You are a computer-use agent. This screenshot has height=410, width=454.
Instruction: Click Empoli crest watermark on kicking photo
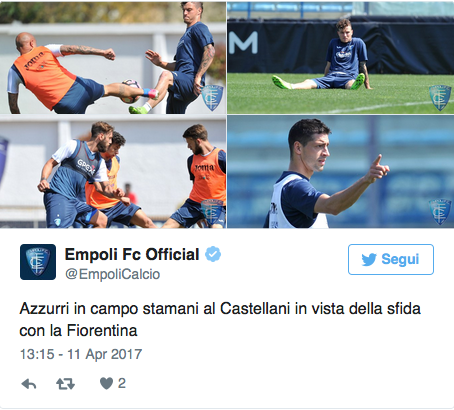212,98
